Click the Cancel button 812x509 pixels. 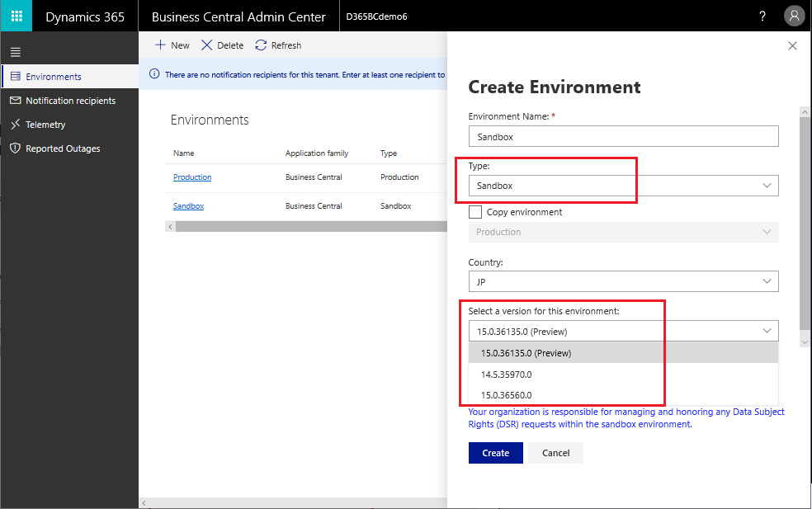pyautogui.click(x=555, y=453)
